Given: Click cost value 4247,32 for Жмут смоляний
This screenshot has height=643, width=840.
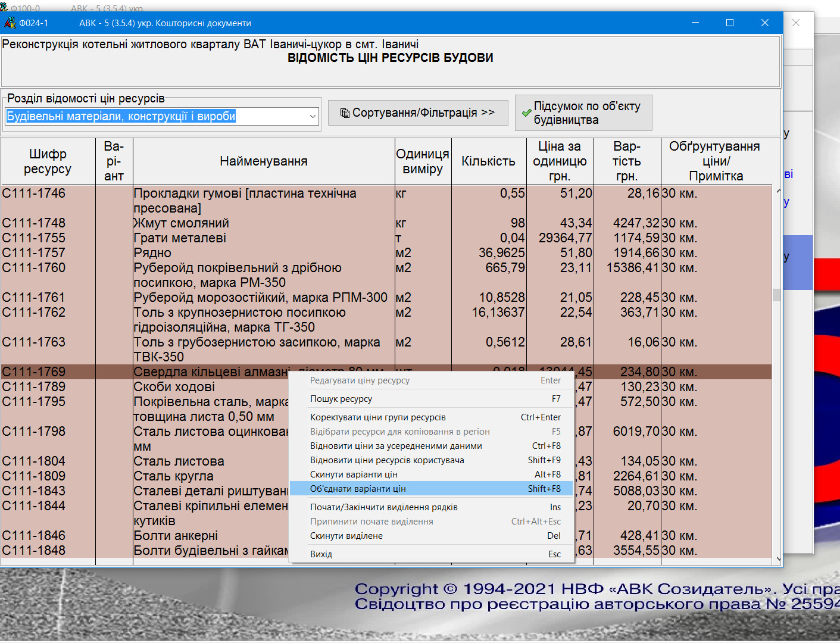Looking at the screenshot, I should 636,223.
